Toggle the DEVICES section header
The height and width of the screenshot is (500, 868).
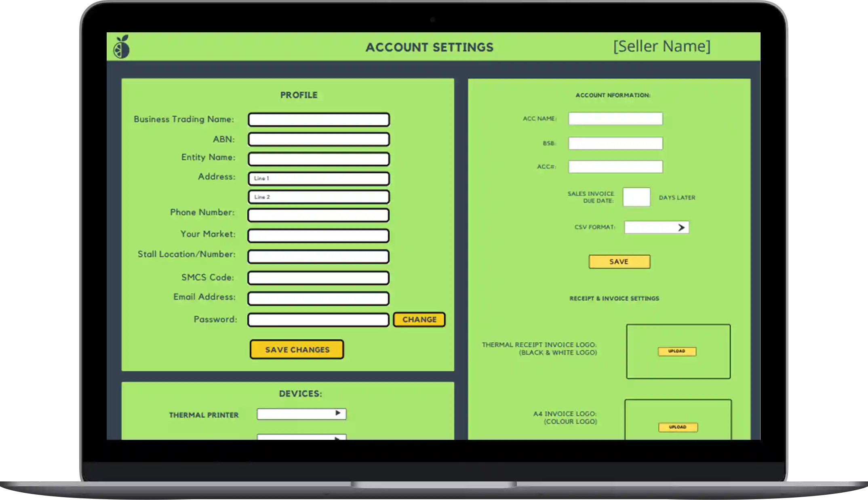[x=300, y=393]
